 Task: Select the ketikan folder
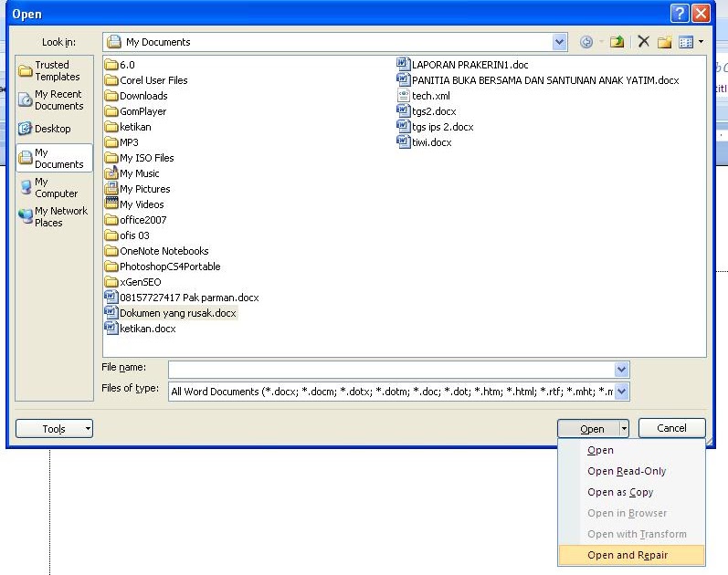coord(128,127)
